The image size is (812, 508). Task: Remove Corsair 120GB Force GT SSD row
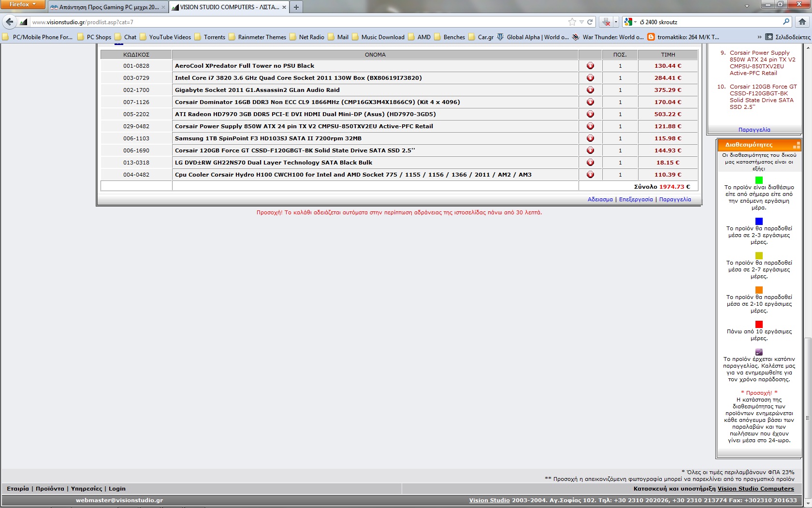point(590,150)
